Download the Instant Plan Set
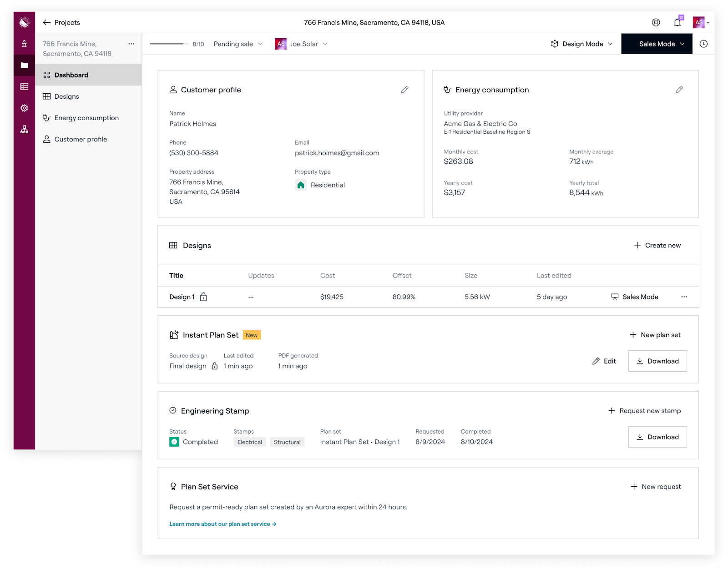This screenshot has width=728, height=570. [657, 361]
